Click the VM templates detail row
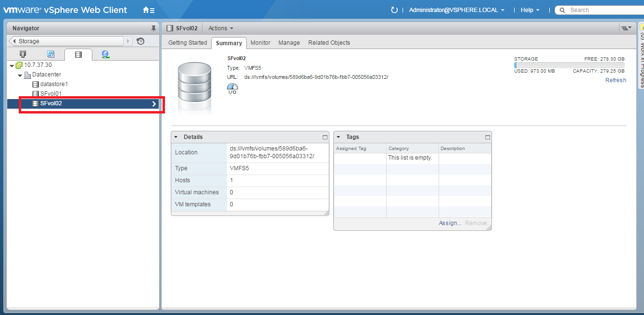This screenshot has width=644, height=315. 250,204
